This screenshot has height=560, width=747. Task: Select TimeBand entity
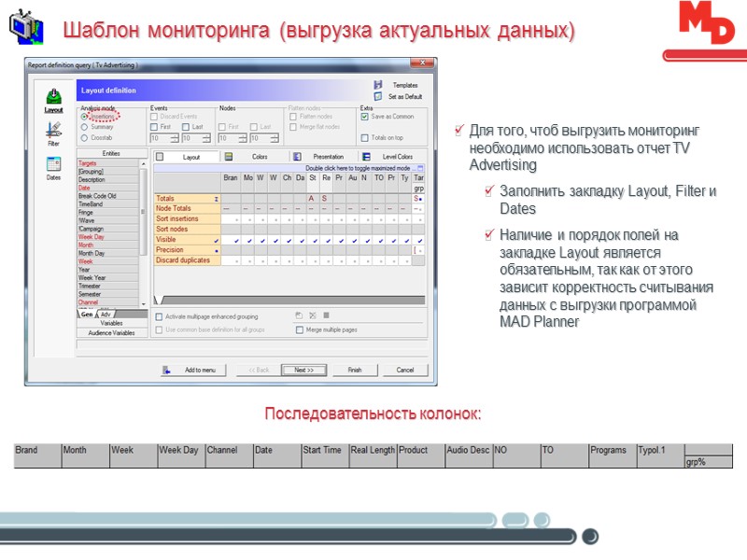coord(108,203)
